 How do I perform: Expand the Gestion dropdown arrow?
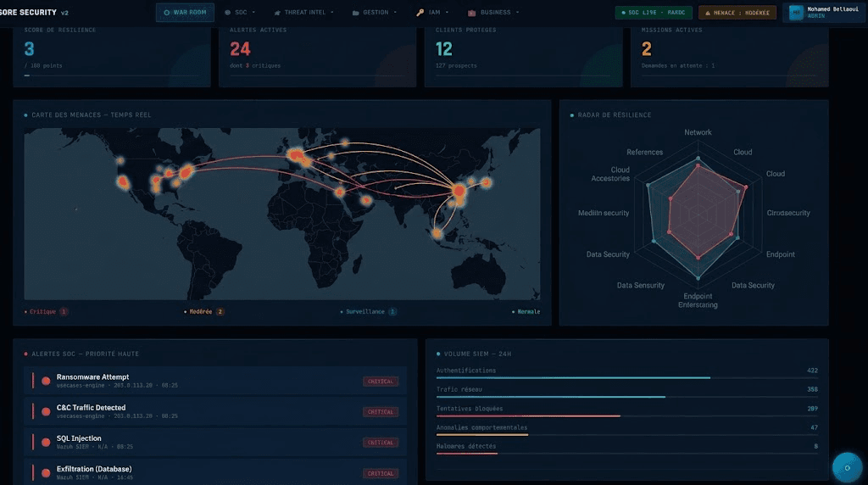395,12
